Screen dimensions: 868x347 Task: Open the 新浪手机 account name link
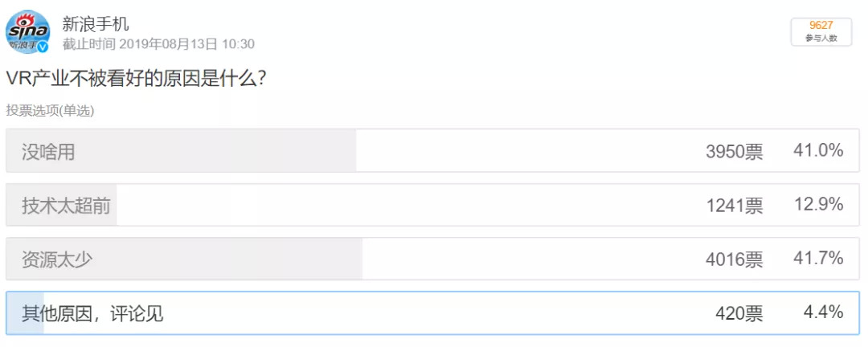(x=95, y=24)
